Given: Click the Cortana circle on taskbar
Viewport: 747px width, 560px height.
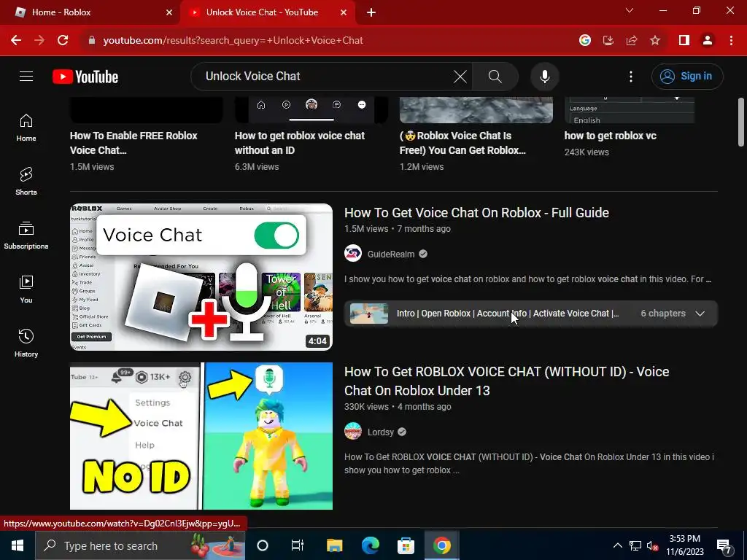Looking at the screenshot, I should pyautogui.click(x=263, y=545).
